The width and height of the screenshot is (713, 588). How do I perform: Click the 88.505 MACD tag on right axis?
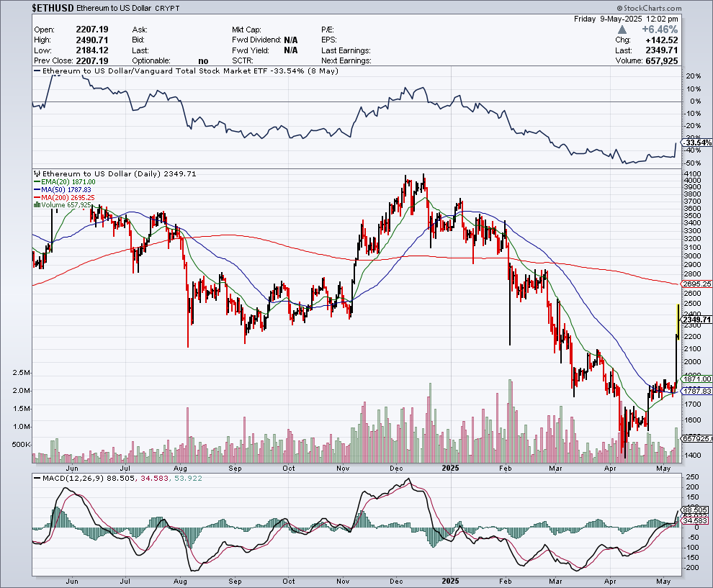[695, 510]
